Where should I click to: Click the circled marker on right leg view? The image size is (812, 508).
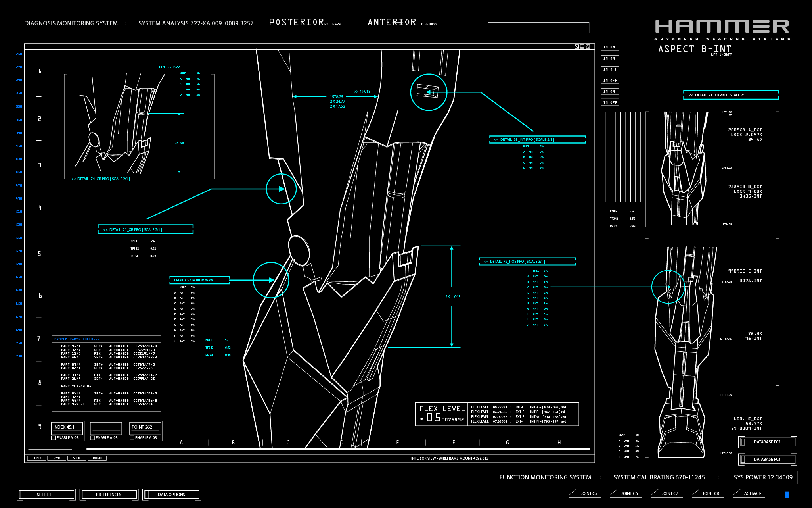point(668,287)
